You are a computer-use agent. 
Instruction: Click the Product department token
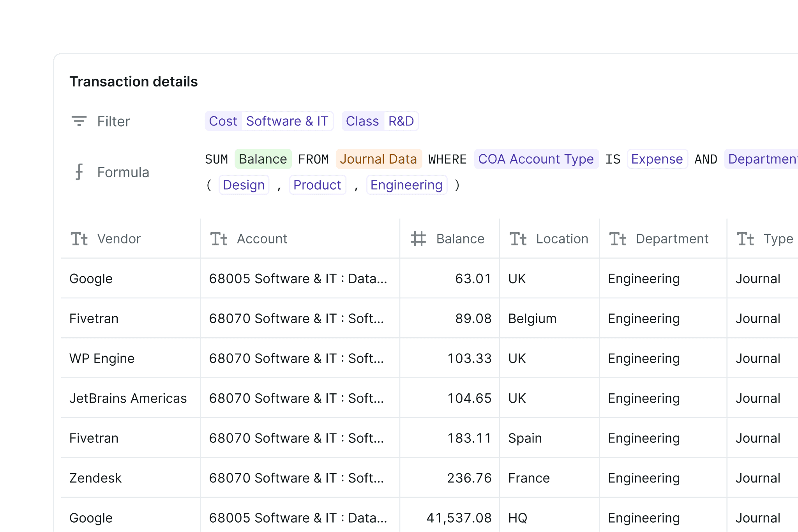[x=318, y=185]
